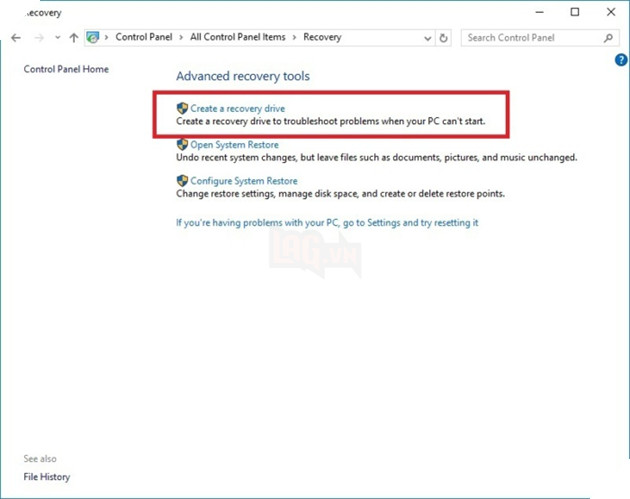Open Configure System Restore link

pos(244,181)
